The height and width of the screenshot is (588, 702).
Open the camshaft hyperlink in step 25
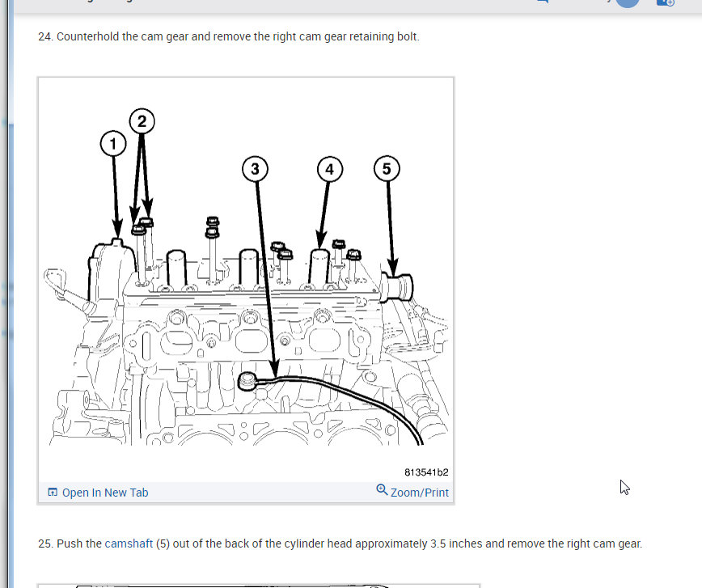pos(129,544)
